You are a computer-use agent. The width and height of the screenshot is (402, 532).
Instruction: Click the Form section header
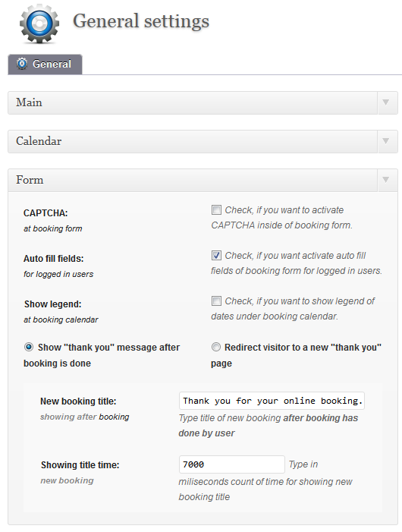point(193,180)
